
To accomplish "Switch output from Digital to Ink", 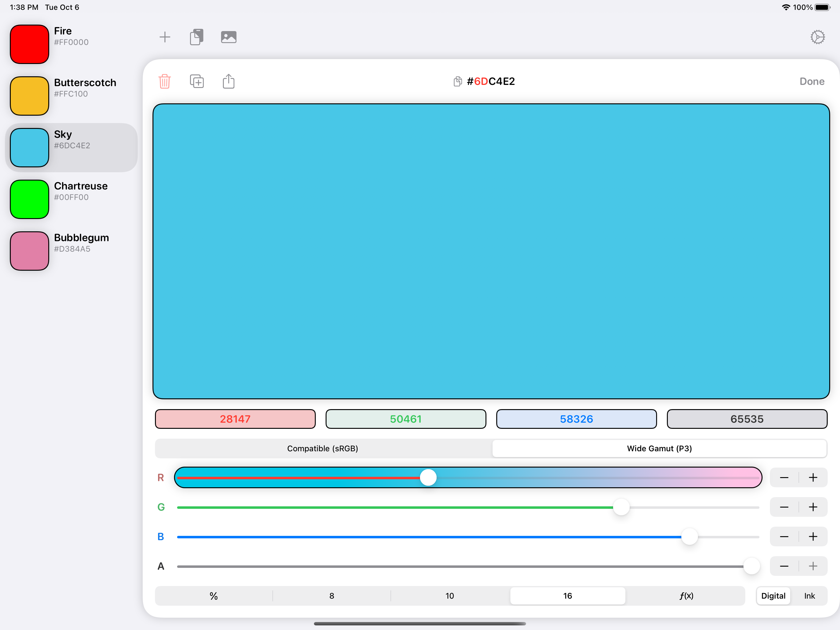I will (810, 596).
